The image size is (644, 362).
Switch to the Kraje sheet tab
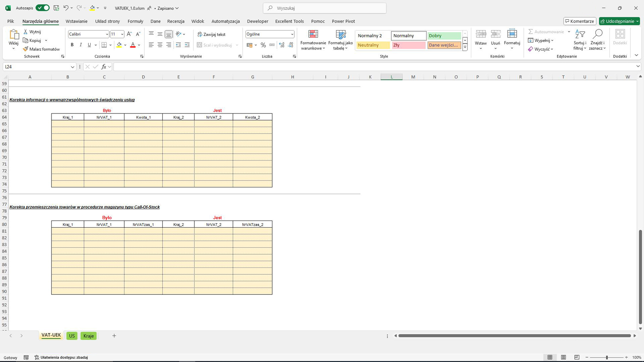click(x=89, y=336)
